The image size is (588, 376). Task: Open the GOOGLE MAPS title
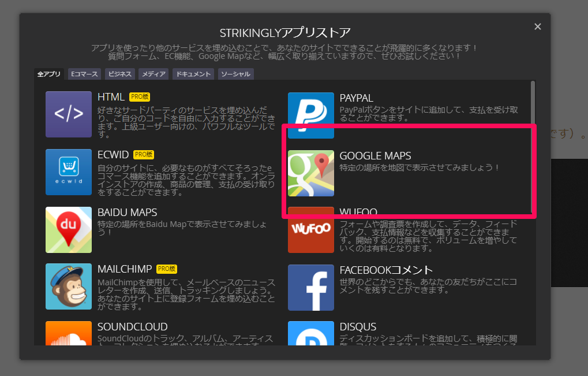pos(376,156)
